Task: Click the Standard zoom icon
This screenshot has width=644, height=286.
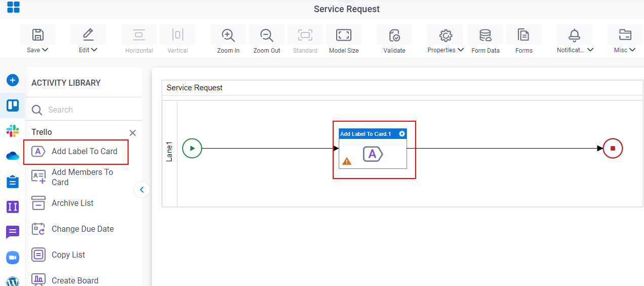Action: [x=305, y=34]
